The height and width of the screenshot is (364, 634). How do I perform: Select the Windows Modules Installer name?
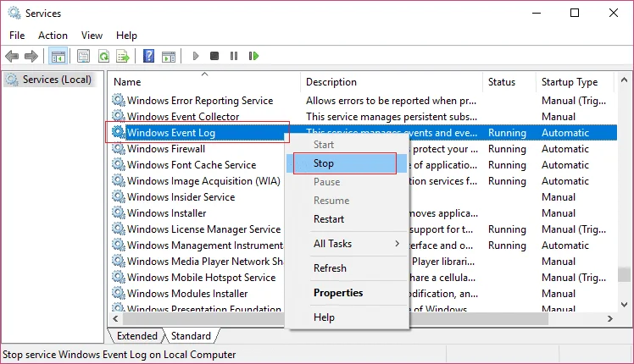click(187, 293)
